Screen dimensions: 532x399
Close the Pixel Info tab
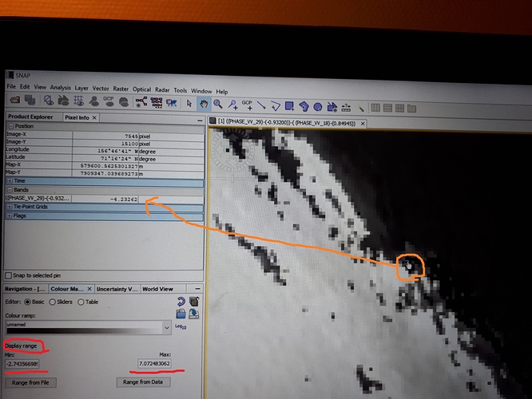(x=94, y=117)
